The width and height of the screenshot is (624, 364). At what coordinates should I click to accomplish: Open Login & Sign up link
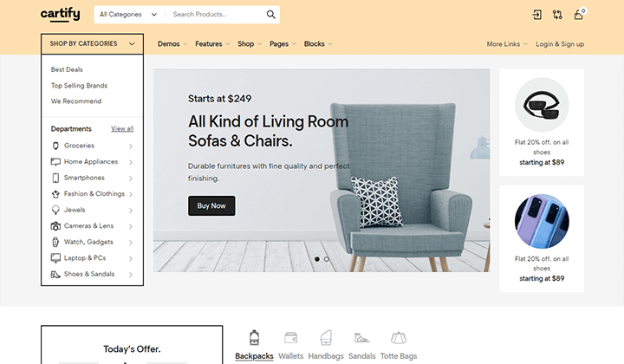[x=560, y=43]
